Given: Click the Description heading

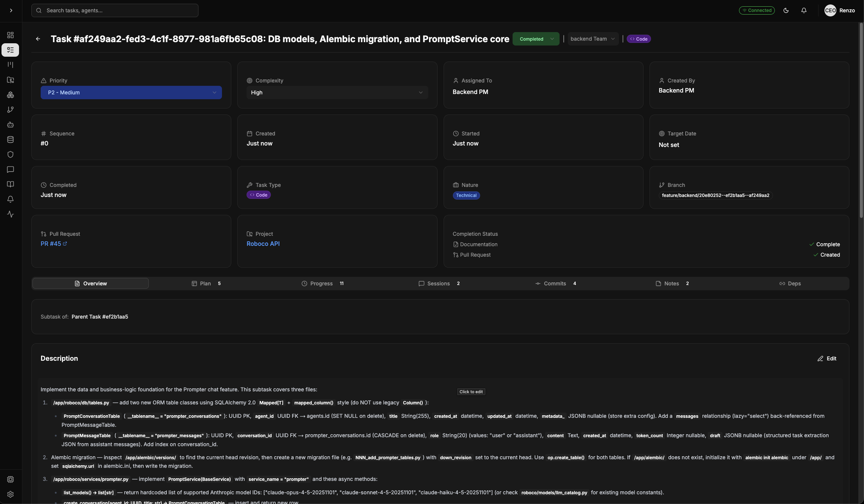Looking at the screenshot, I should (59, 359).
